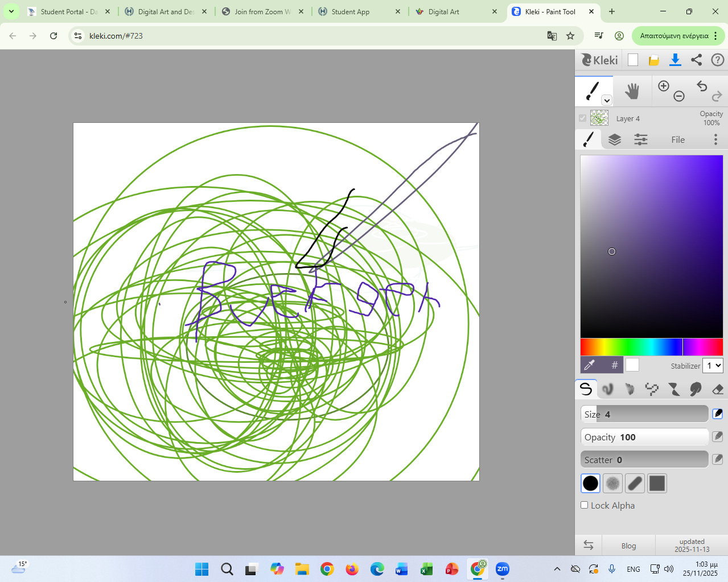Screen dimensions: 728x582
Task: Expand the brush tool chevron menu
Action: click(x=607, y=101)
